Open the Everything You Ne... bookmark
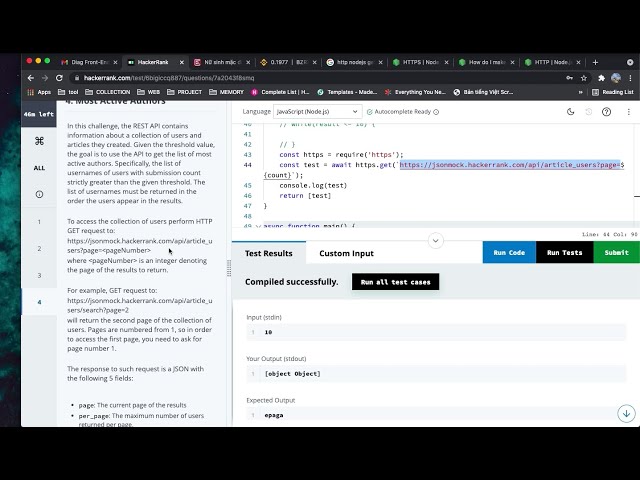This screenshot has width=640, height=480. (415, 92)
